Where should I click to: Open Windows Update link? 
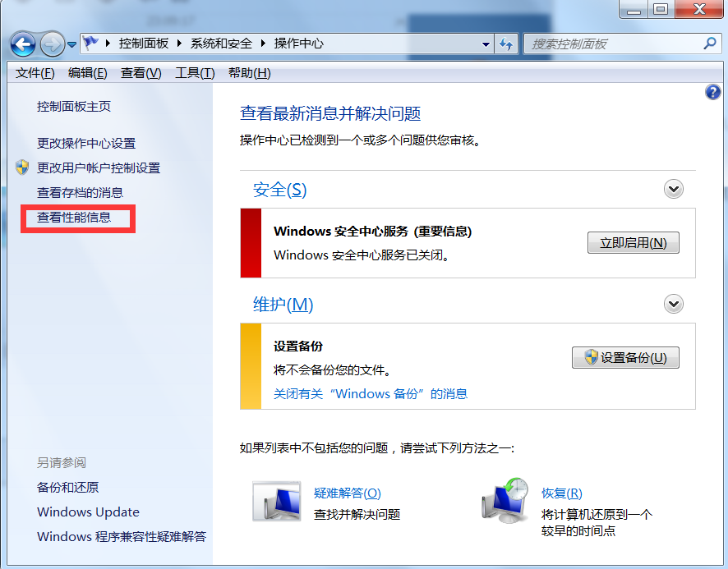[88, 512]
